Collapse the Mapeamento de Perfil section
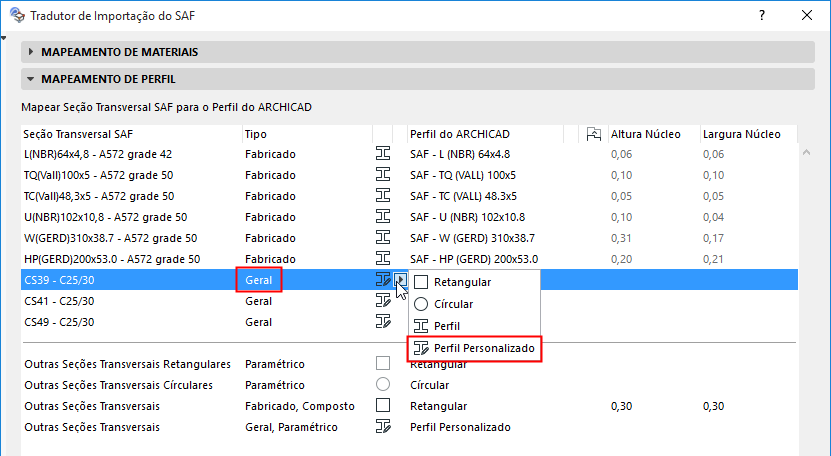831x456 pixels. coord(30,78)
